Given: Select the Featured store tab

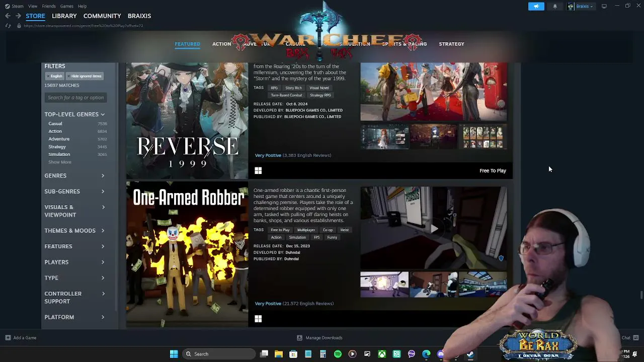Looking at the screenshot, I should [187, 44].
